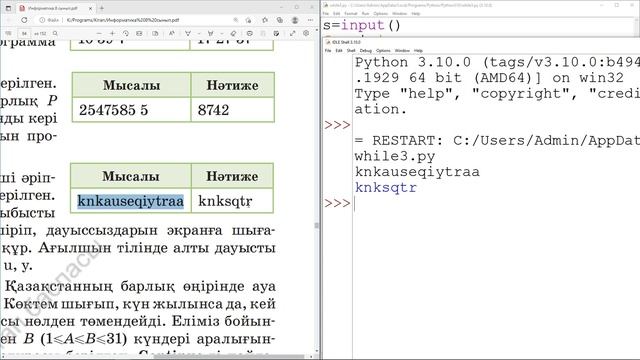This screenshot has height=360, width=640.
Task: Rotate the PDF page
Action: [x=126, y=33]
